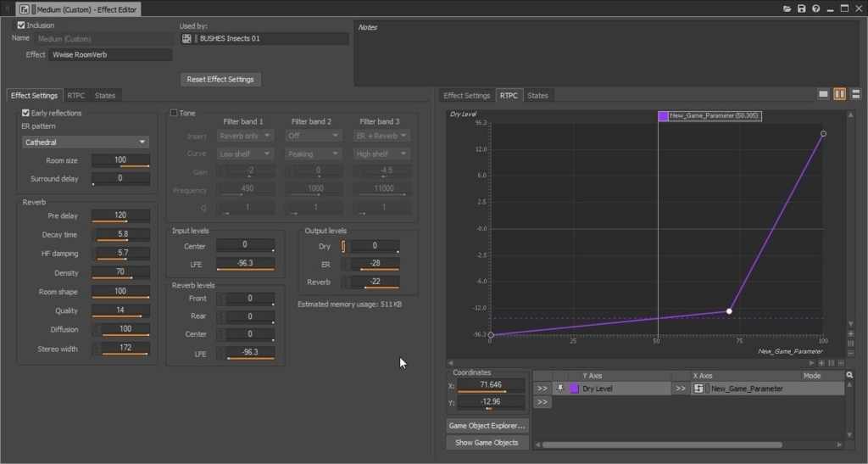Click Show Game Objects button
Screen dimensions: 868x464
pyautogui.click(x=487, y=443)
